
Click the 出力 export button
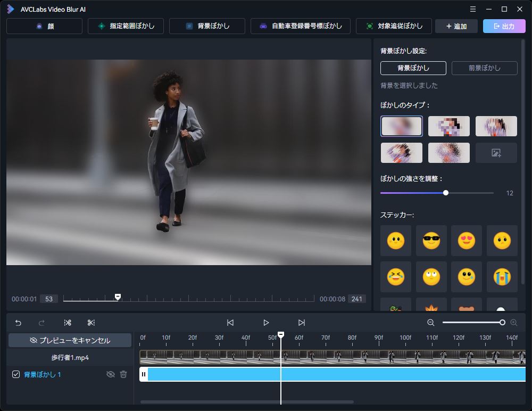[503, 26]
